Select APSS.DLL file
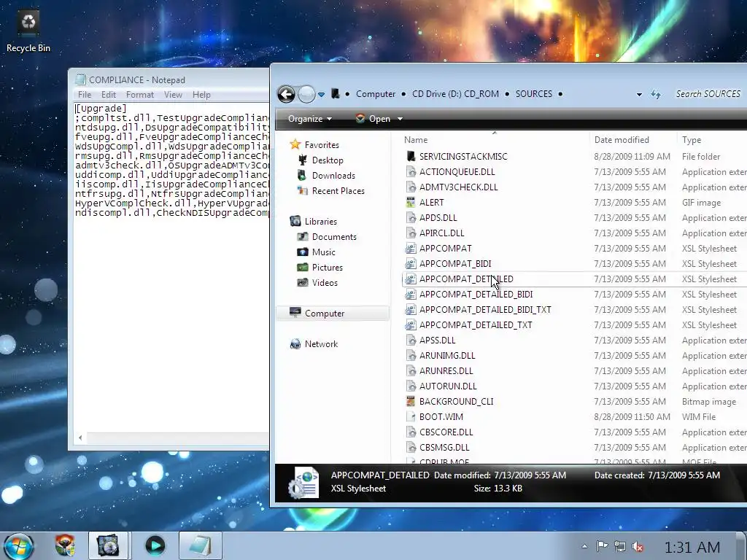 coord(438,340)
